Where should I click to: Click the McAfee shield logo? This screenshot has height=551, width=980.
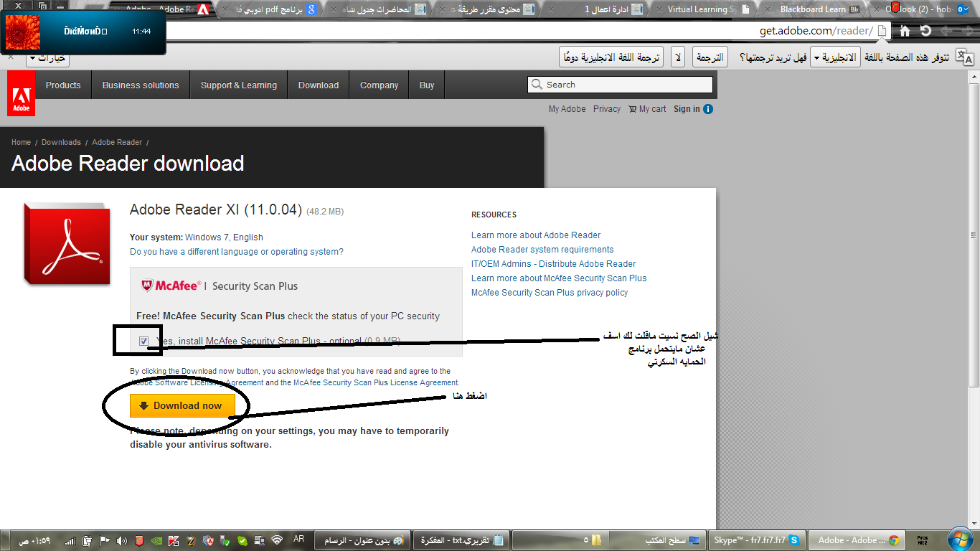coord(147,286)
